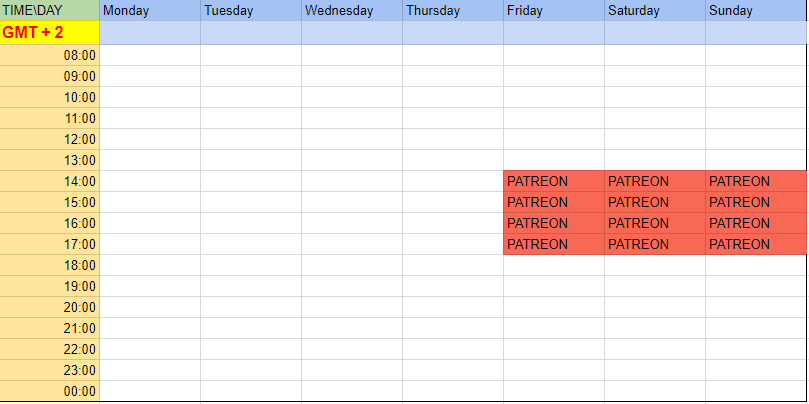Click empty Thursday 14:00 cell
The width and height of the screenshot is (809, 404).
pos(453,181)
